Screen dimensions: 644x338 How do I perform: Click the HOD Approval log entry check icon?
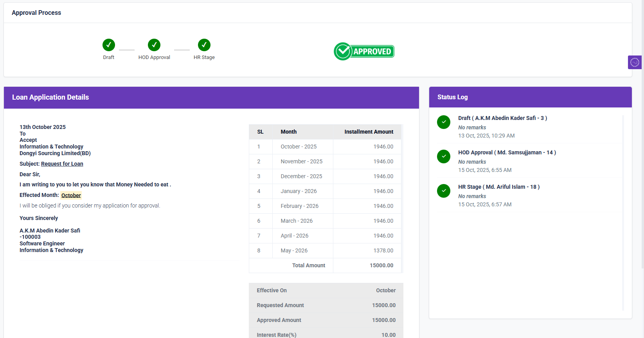click(x=444, y=156)
